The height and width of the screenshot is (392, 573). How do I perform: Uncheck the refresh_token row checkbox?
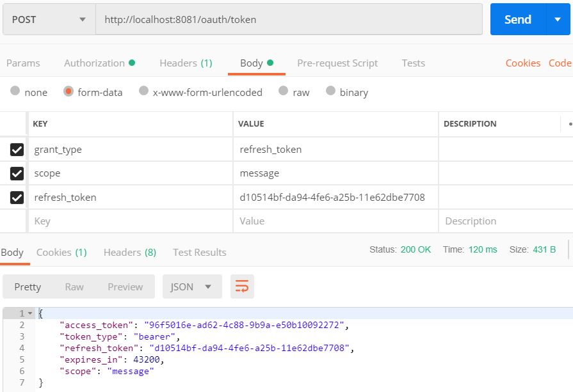point(17,198)
